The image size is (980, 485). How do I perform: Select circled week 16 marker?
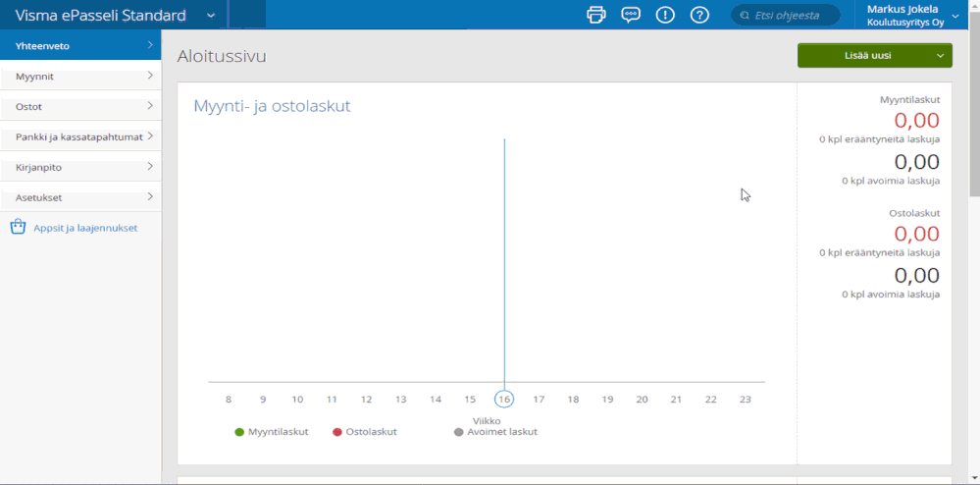pyautogui.click(x=504, y=399)
